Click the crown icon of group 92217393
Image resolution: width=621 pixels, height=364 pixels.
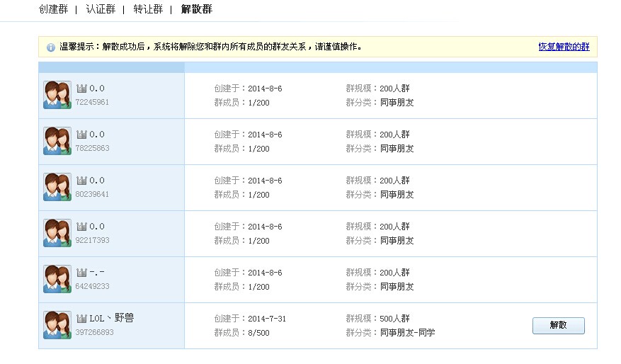(x=81, y=226)
